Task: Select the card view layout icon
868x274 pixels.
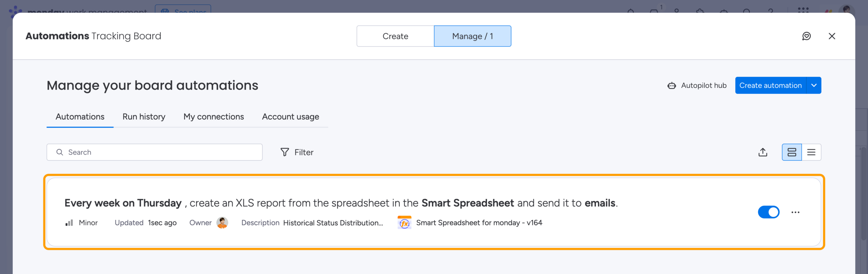Action: [x=792, y=152]
